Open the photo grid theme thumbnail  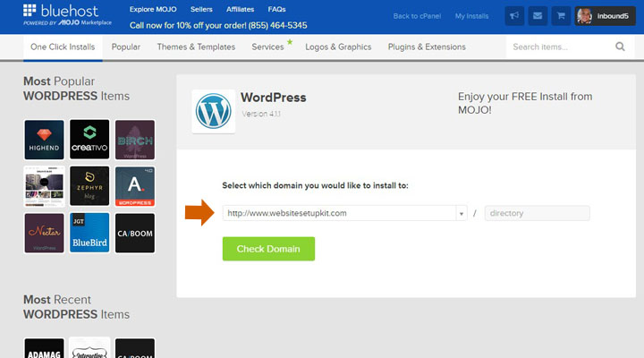pyautogui.click(x=44, y=186)
